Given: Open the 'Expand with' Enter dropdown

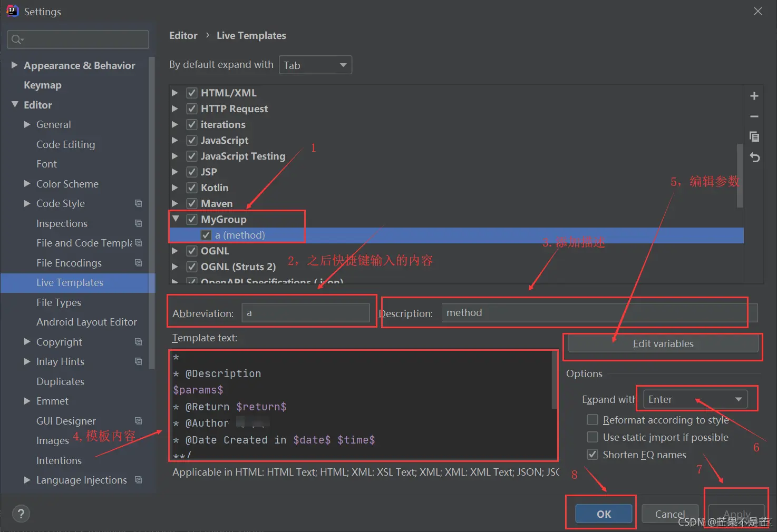Looking at the screenshot, I should pos(695,399).
